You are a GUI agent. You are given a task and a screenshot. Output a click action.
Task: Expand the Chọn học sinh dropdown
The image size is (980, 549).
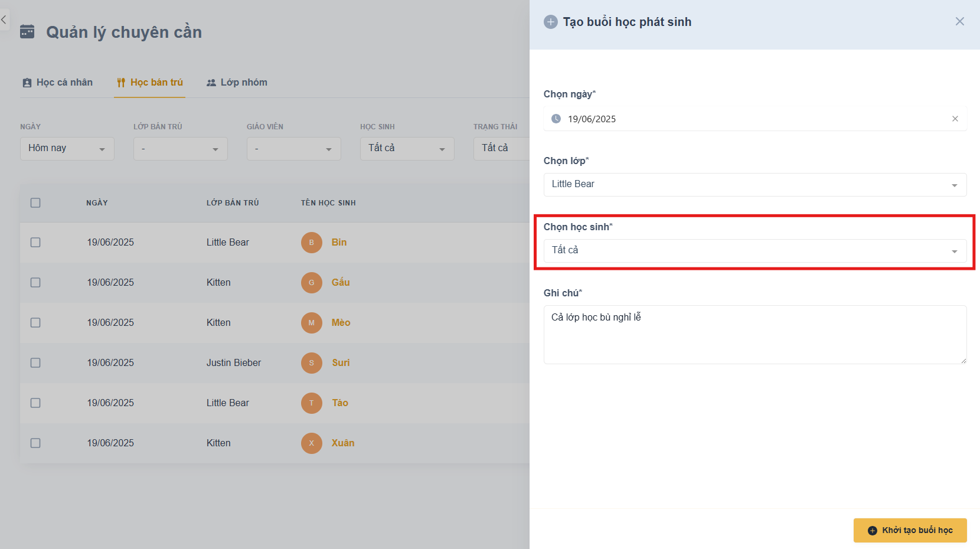pos(754,251)
